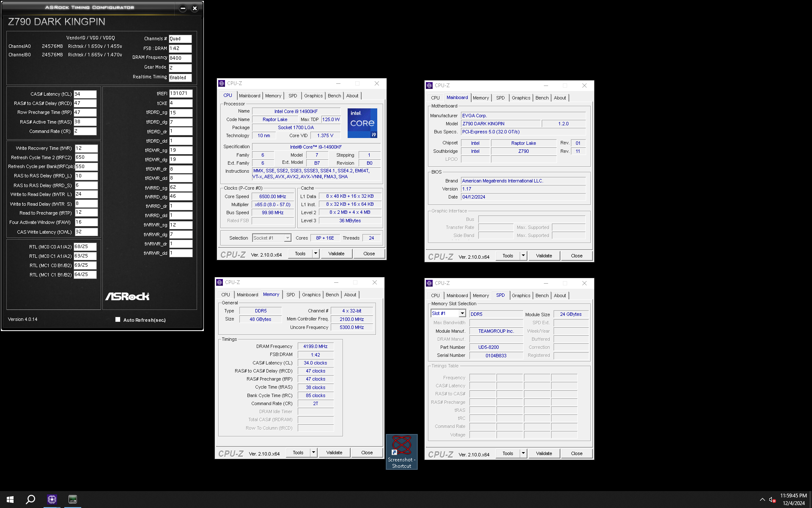Open the Screenshot - Shortcut desktop icon
This screenshot has height=508, width=812.
click(x=402, y=452)
